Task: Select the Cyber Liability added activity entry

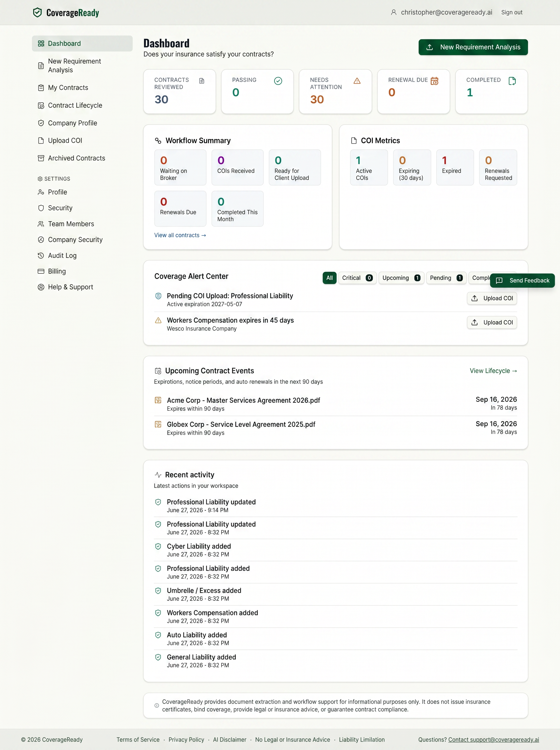Action: (336, 550)
